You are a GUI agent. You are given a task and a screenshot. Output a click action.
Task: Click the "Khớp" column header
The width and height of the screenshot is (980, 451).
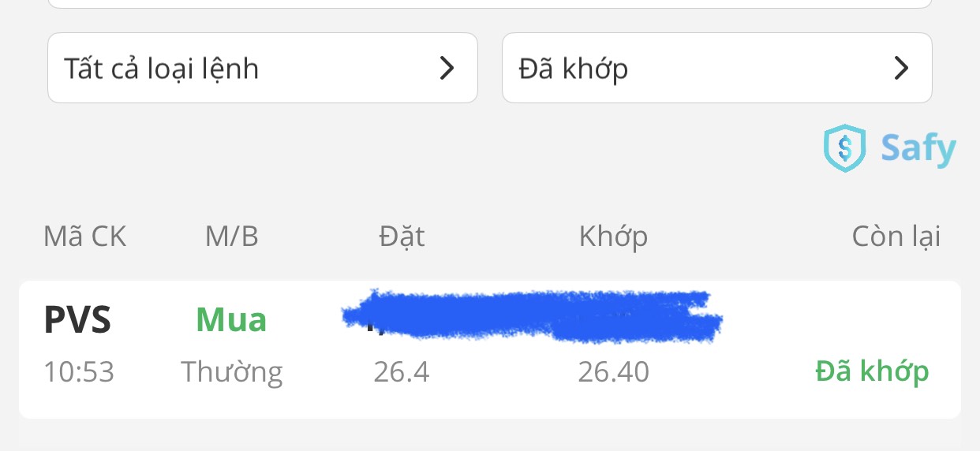click(613, 237)
